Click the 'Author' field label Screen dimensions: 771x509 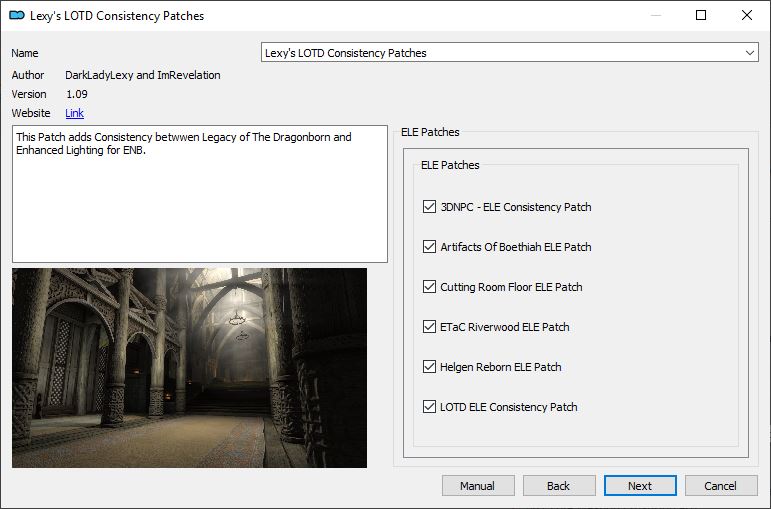28,75
